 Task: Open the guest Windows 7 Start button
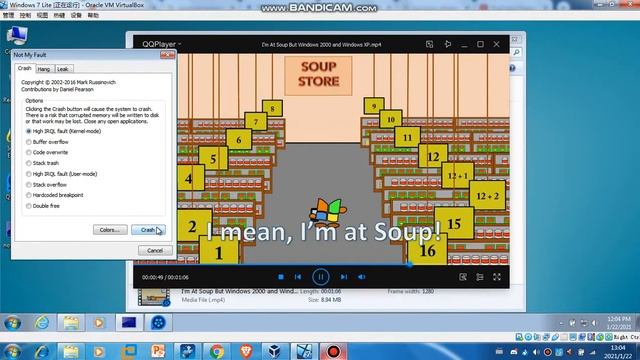click(x=12, y=323)
